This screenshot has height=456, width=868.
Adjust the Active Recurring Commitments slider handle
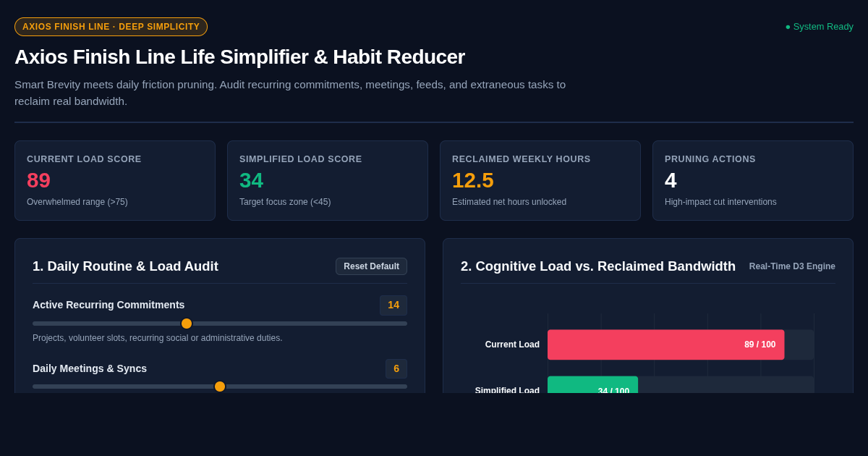(x=187, y=324)
